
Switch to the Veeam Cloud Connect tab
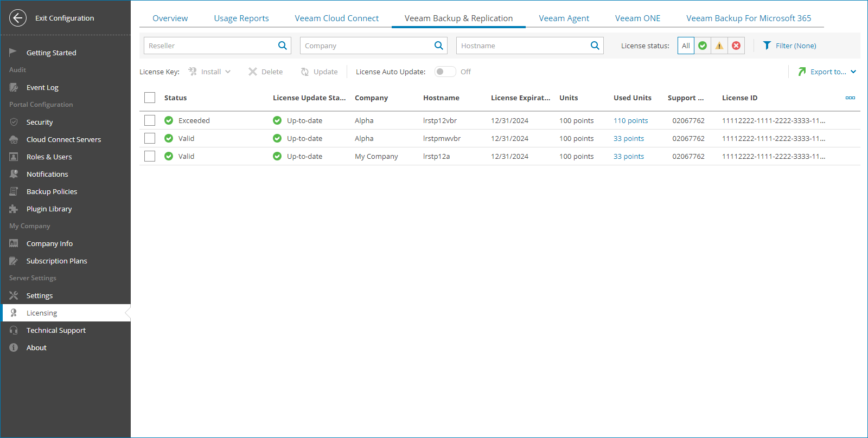(x=337, y=18)
